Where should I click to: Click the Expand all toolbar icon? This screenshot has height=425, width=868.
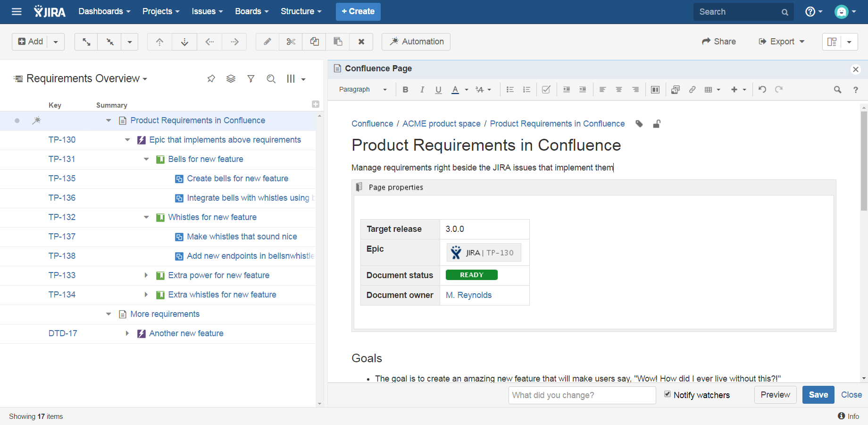pos(86,42)
